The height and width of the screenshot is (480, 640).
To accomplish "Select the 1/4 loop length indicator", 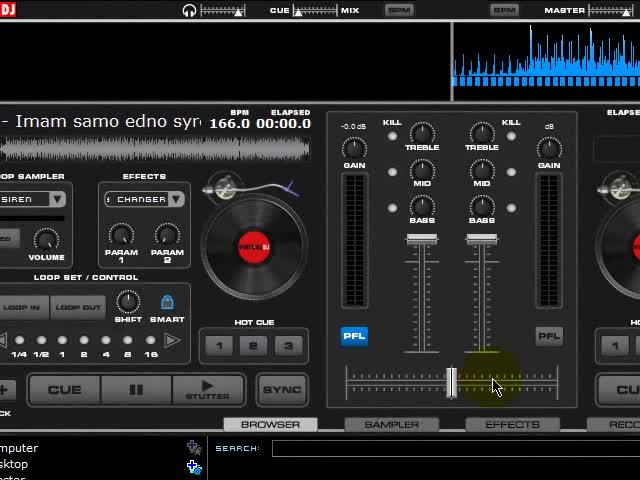I will click(x=19, y=340).
